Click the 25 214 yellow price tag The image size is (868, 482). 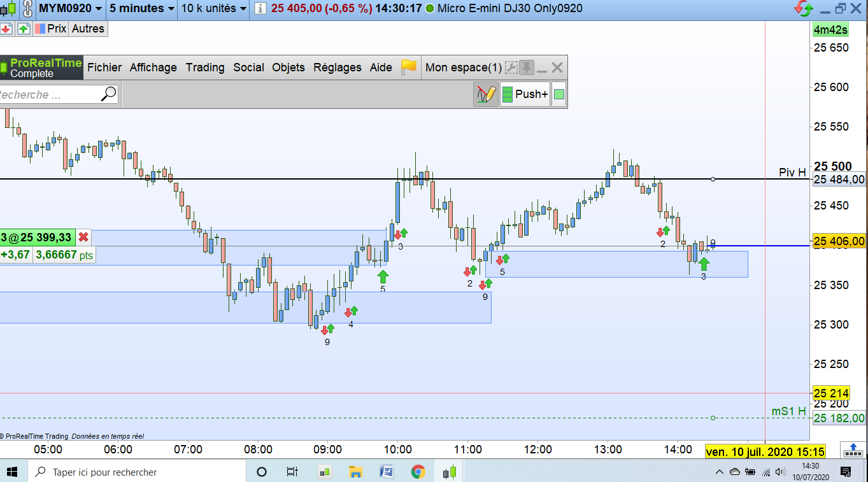click(x=831, y=393)
